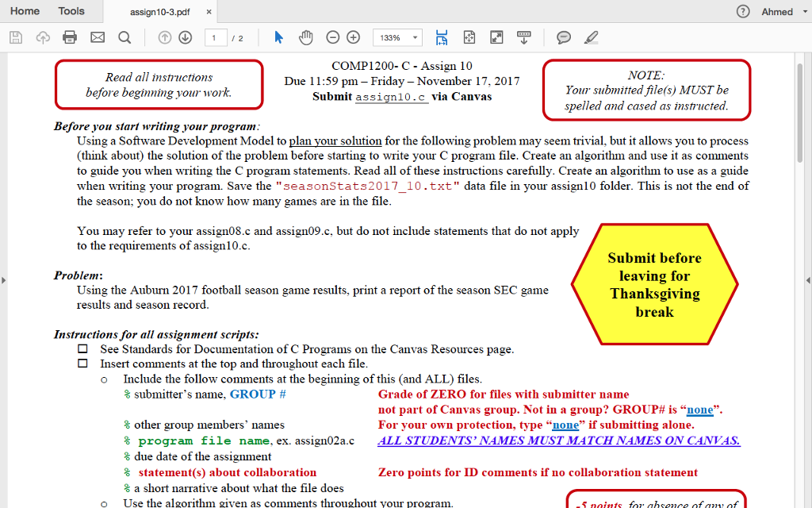Image resolution: width=812 pixels, height=508 pixels.
Task: Open the Find search tool
Action: 124,37
